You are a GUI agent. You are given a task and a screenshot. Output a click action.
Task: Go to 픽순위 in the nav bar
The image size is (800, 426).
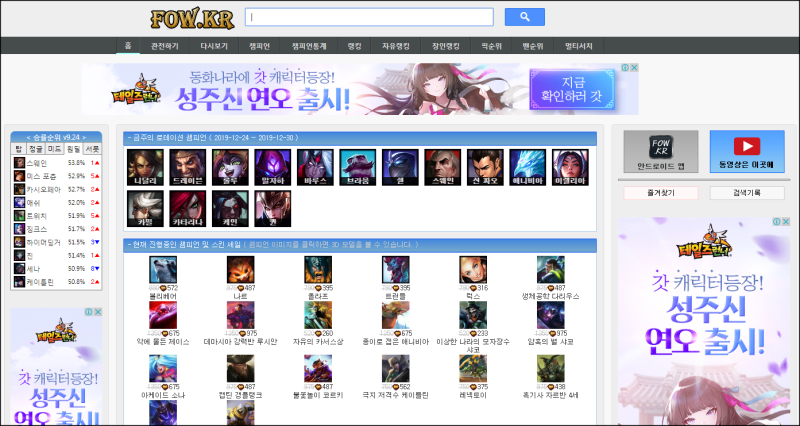[491, 46]
